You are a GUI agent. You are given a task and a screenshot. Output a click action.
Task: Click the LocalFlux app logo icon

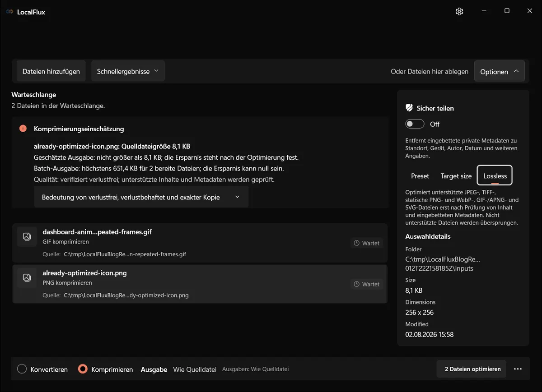pyautogui.click(x=9, y=12)
